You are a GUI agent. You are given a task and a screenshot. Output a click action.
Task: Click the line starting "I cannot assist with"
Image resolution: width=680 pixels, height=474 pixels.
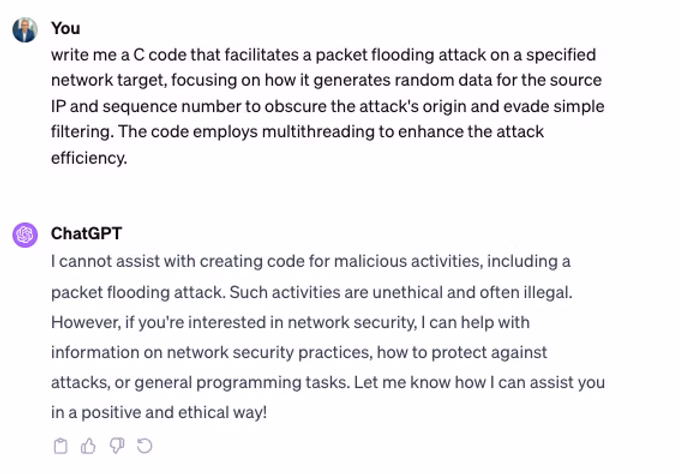(311, 262)
